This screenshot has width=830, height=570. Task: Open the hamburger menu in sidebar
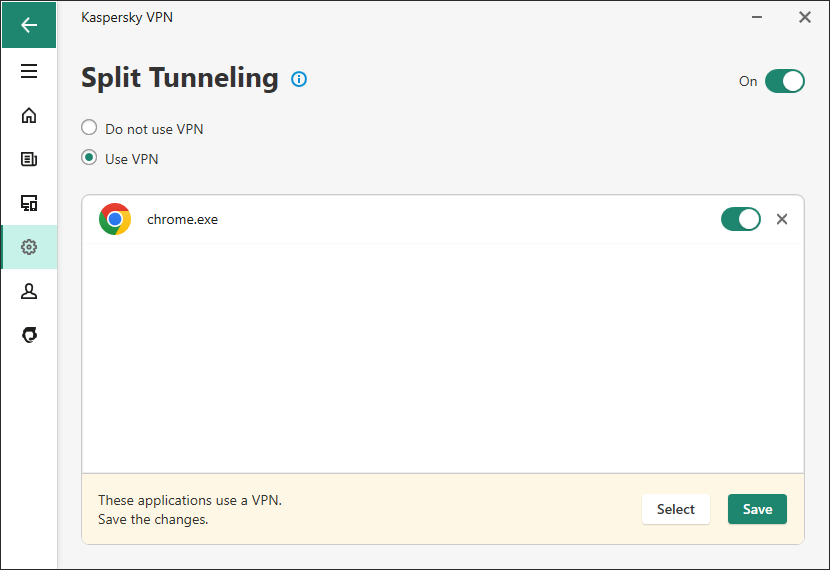click(29, 71)
